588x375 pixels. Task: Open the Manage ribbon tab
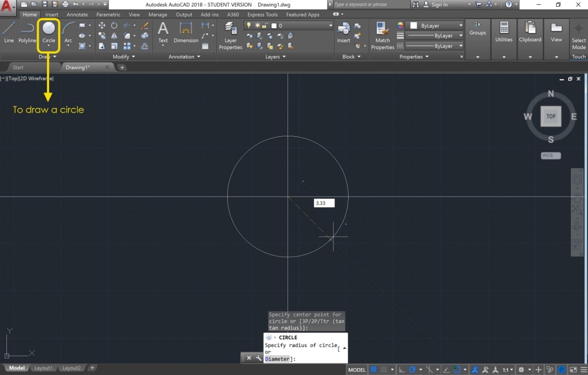(x=158, y=15)
